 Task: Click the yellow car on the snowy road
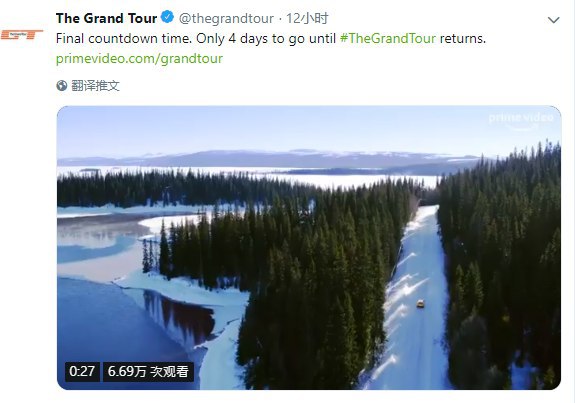click(420, 303)
